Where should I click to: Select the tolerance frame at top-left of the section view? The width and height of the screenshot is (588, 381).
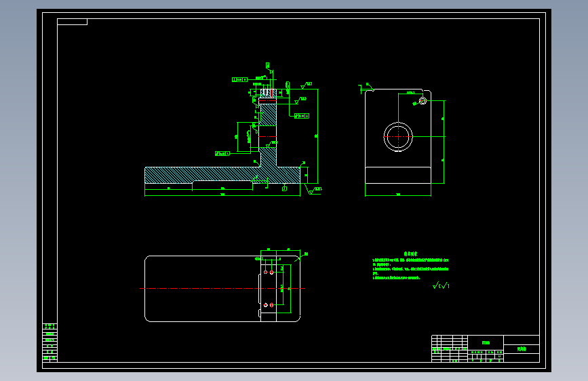239,79
